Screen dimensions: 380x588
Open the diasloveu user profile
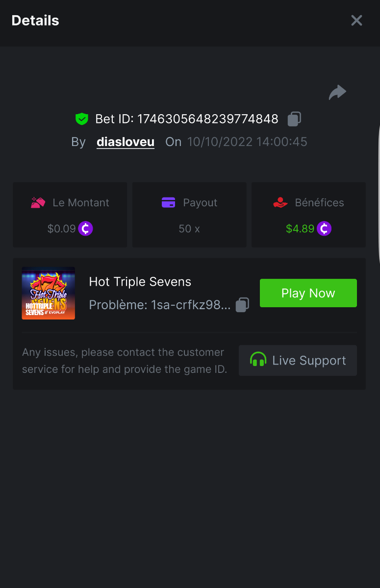(126, 142)
